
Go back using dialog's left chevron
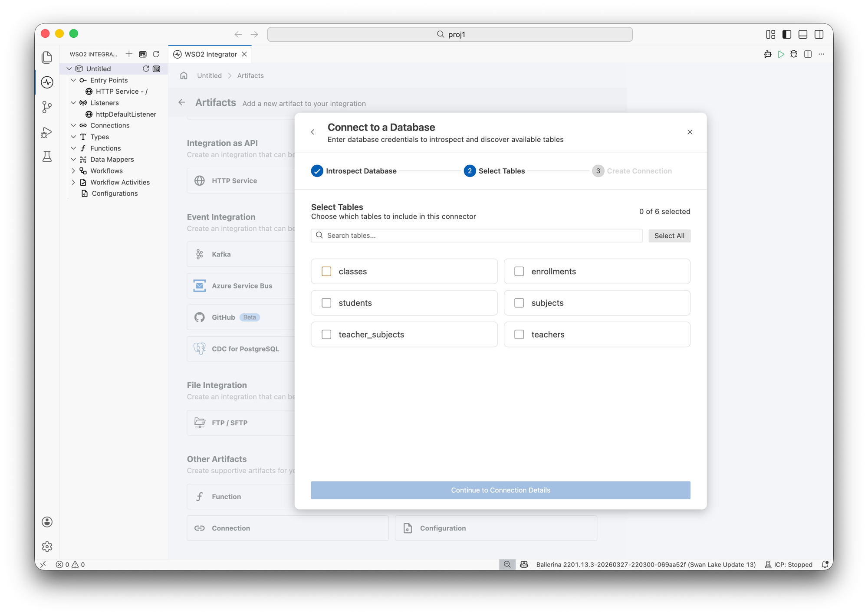(x=313, y=132)
